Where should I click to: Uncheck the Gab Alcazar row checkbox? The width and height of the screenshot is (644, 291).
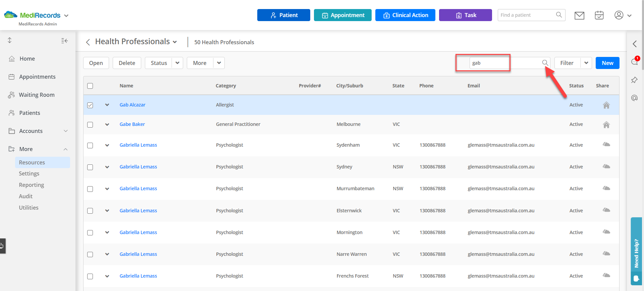pyautogui.click(x=90, y=105)
